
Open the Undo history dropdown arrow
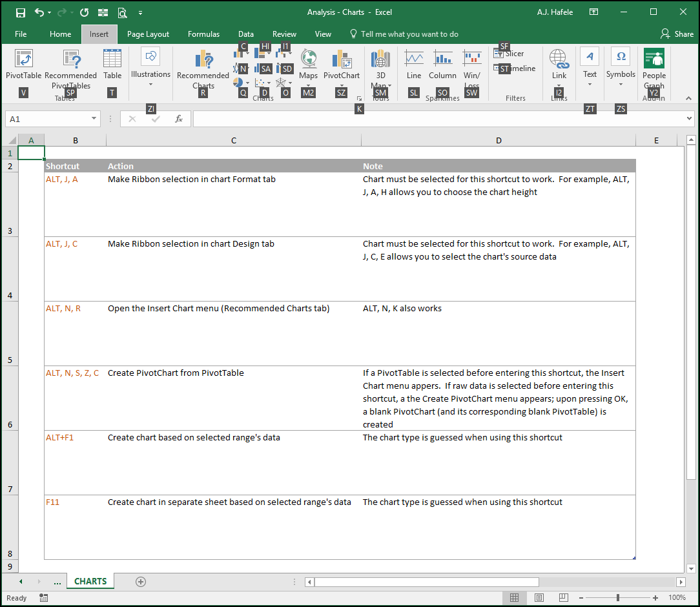coord(49,13)
